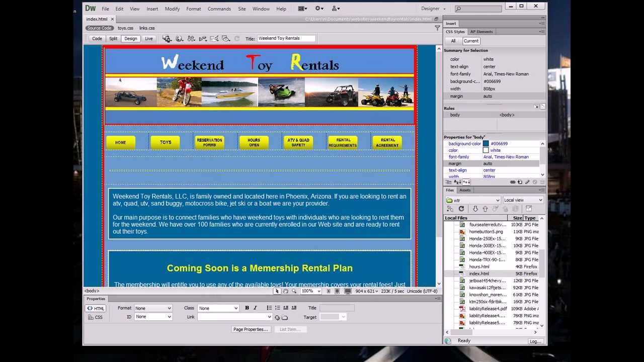Open the toys.css related file
The width and height of the screenshot is (644, 362).
pos(125,28)
